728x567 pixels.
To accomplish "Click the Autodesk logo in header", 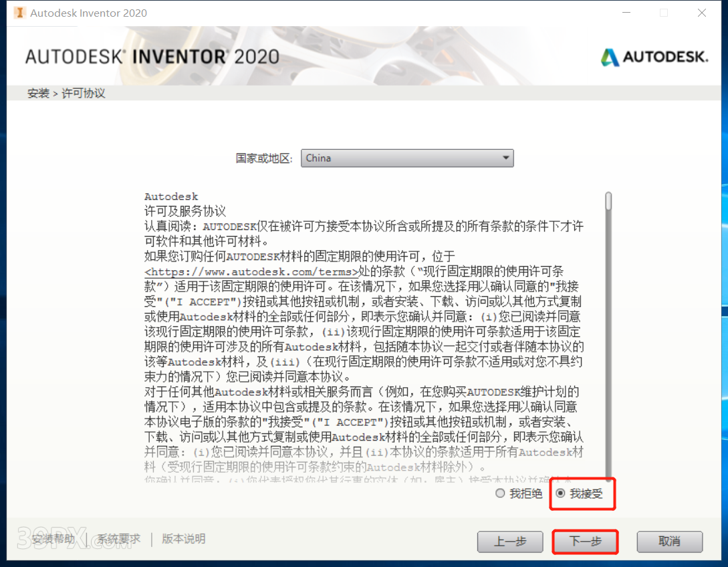I will click(x=654, y=57).
